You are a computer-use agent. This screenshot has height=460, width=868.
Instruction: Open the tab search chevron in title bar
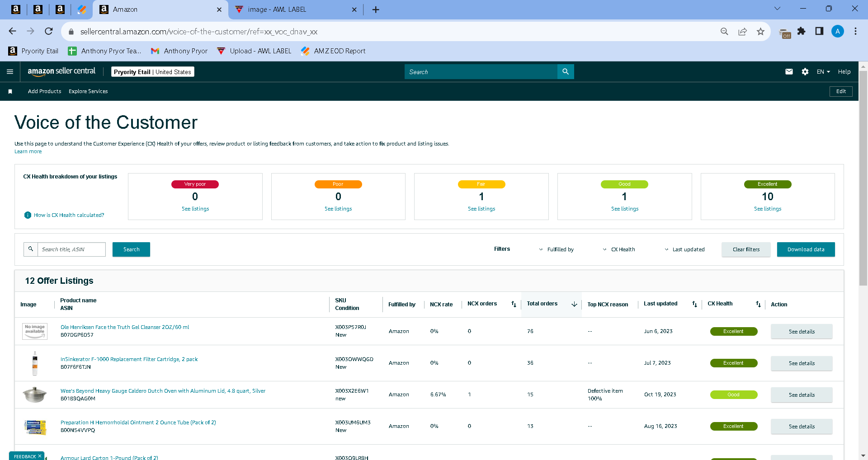777,9
